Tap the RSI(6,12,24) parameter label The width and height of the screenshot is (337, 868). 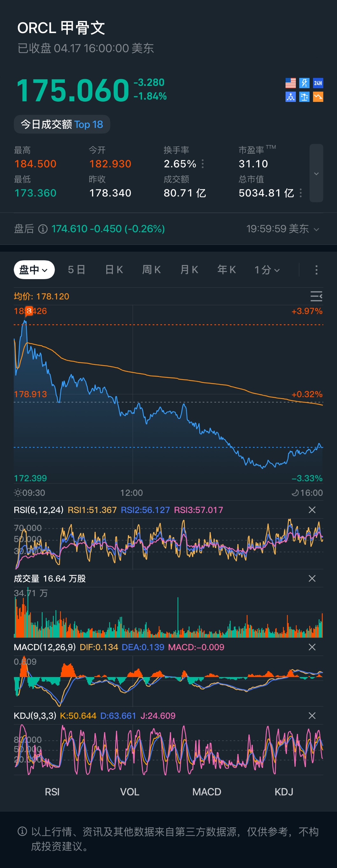click(x=39, y=510)
